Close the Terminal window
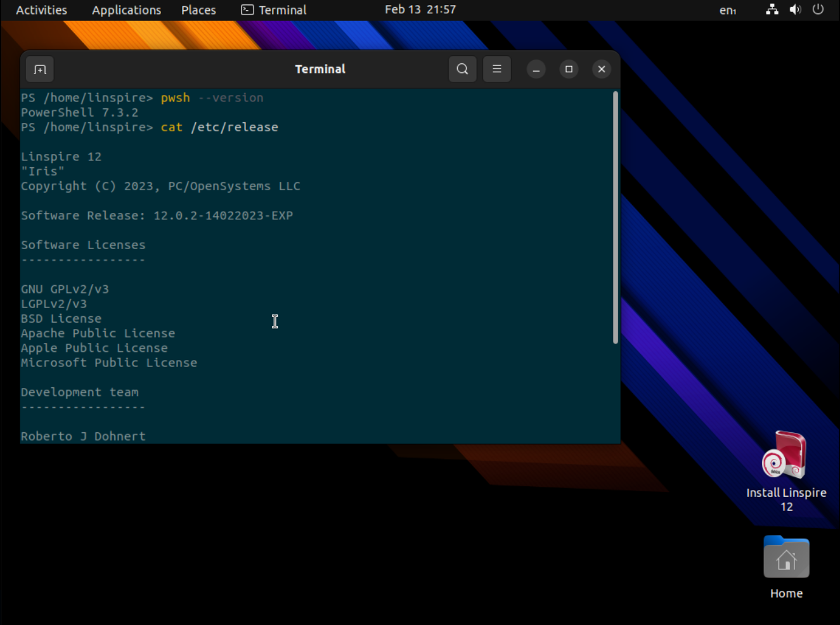Screen dimensions: 840x625 (602, 69)
